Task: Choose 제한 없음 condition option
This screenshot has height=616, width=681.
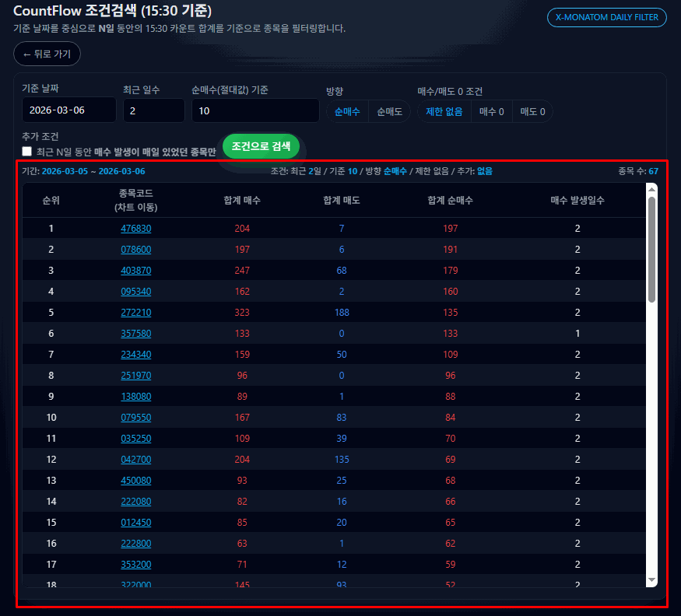Action: (x=444, y=111)
